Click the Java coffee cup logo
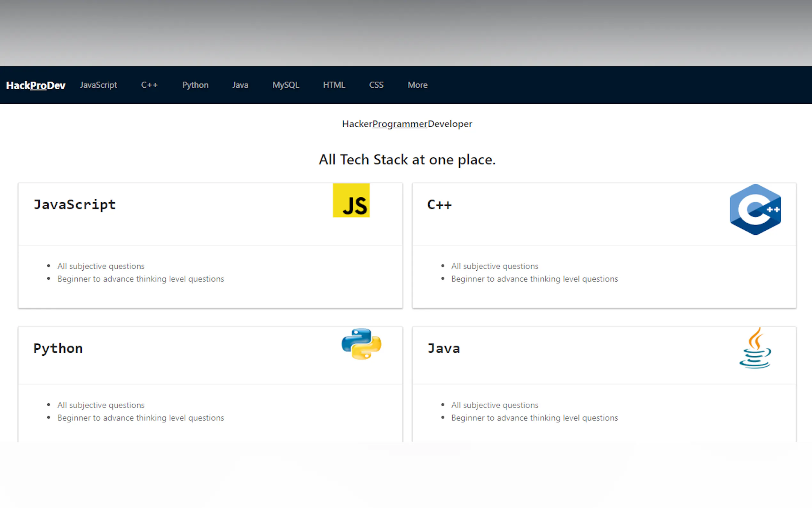 coord(755,348)
